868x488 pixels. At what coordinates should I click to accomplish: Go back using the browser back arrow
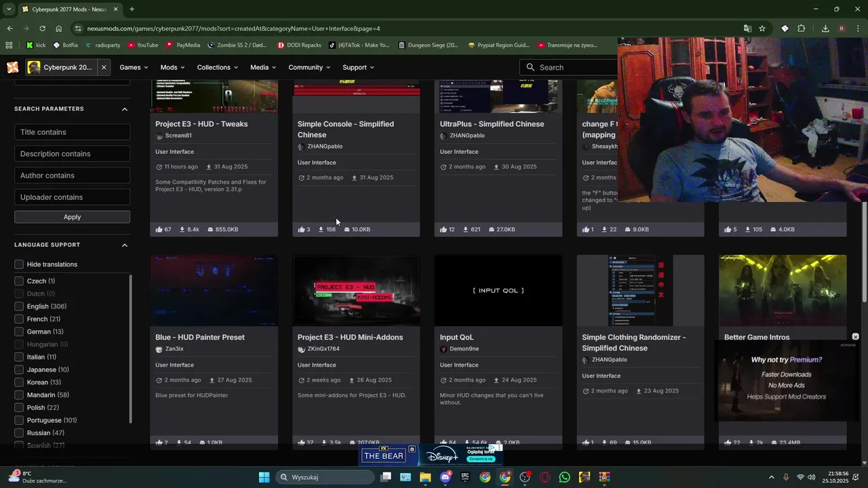click(x=9, y=28)
